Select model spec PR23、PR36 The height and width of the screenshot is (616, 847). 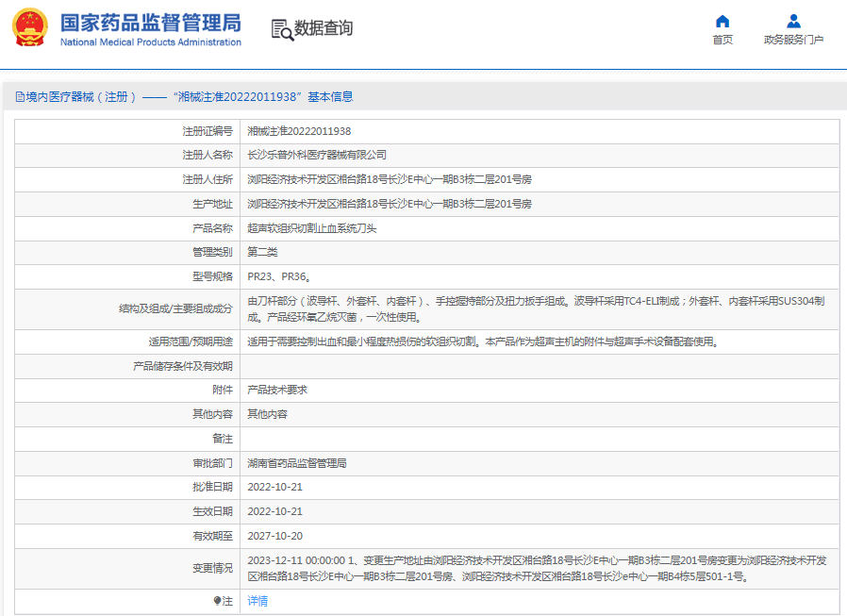click(279, 276)
